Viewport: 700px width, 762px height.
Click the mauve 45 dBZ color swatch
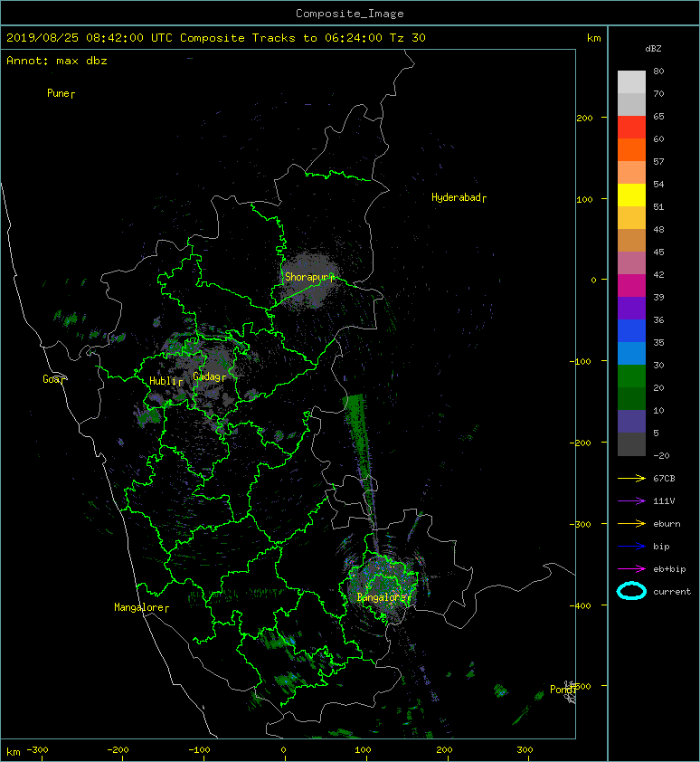[x=631, y=262]
